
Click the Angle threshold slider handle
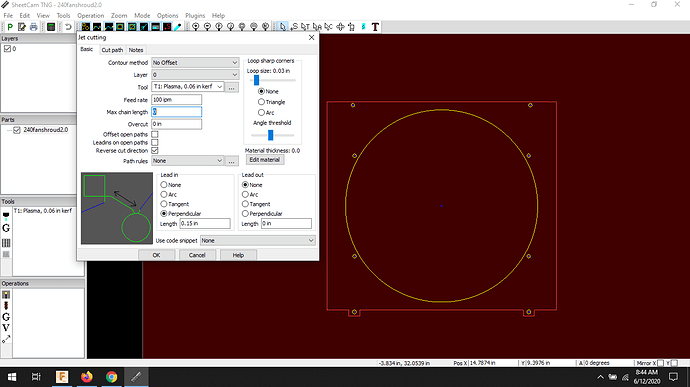click(x=271, y=135)
